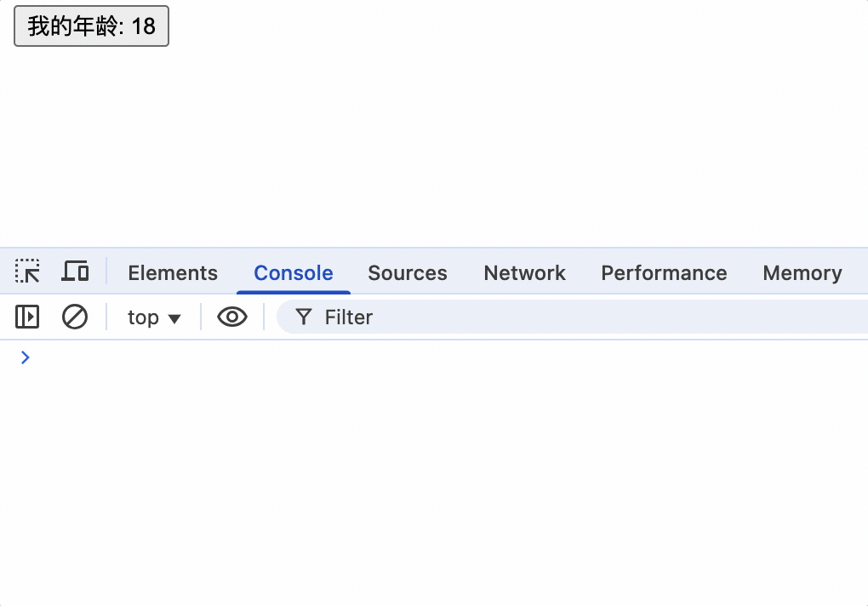Click the 我的年龄: 18 button
The width and height of the screenshot is (868, 606).
[x=91, y=26]
